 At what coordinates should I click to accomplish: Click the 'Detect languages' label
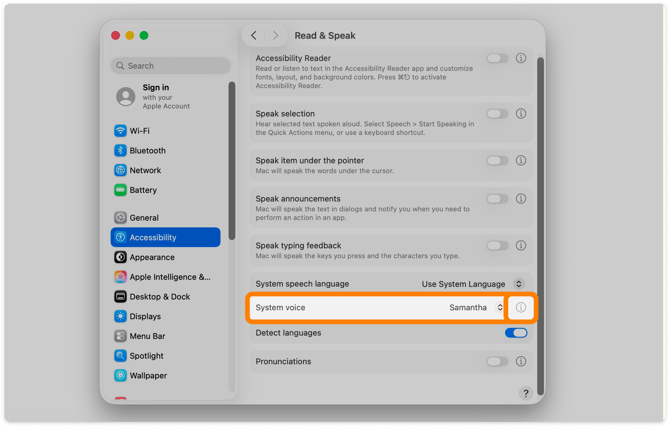tap(288, 333)
